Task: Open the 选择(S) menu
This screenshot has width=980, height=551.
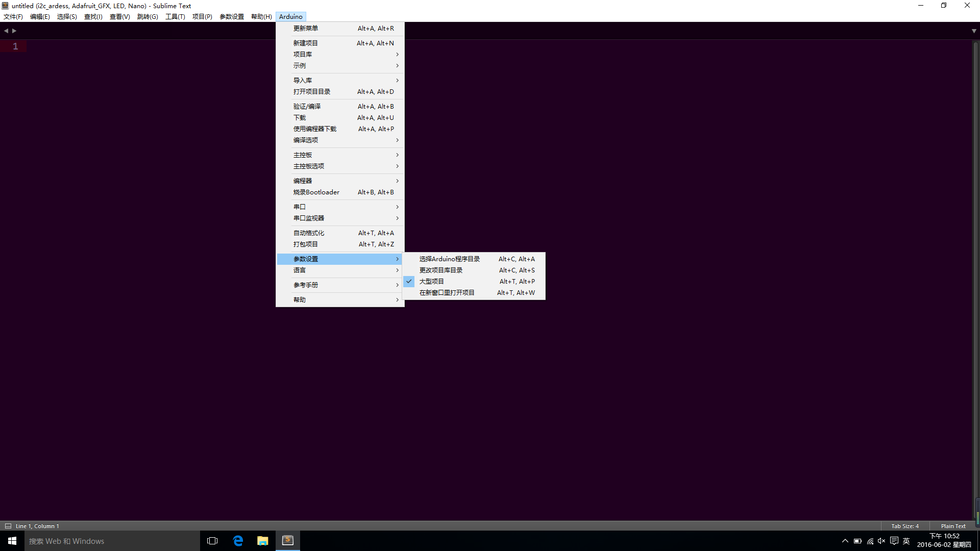Action: coord(67,17)
